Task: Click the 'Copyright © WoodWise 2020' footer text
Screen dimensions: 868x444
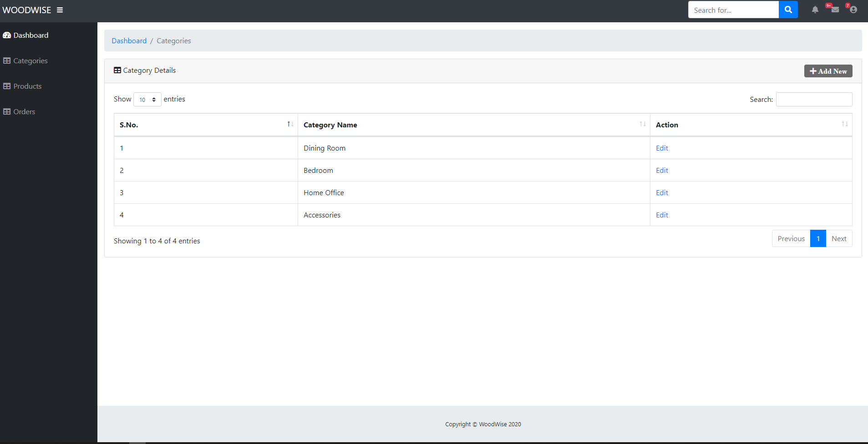Action: 483,424
